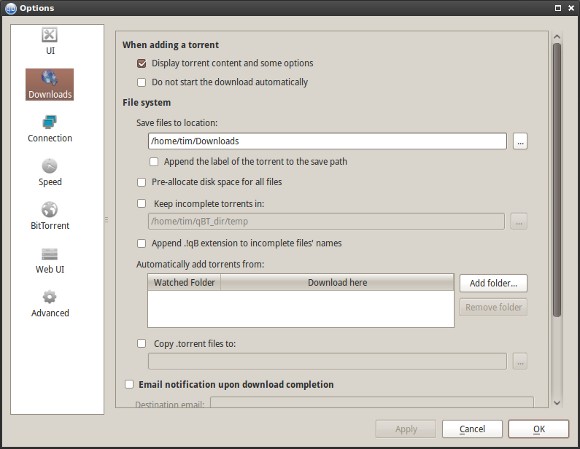Enable Append the label to the save path
This screenshot has height=449, width=580.
click(x=154, y=162)
